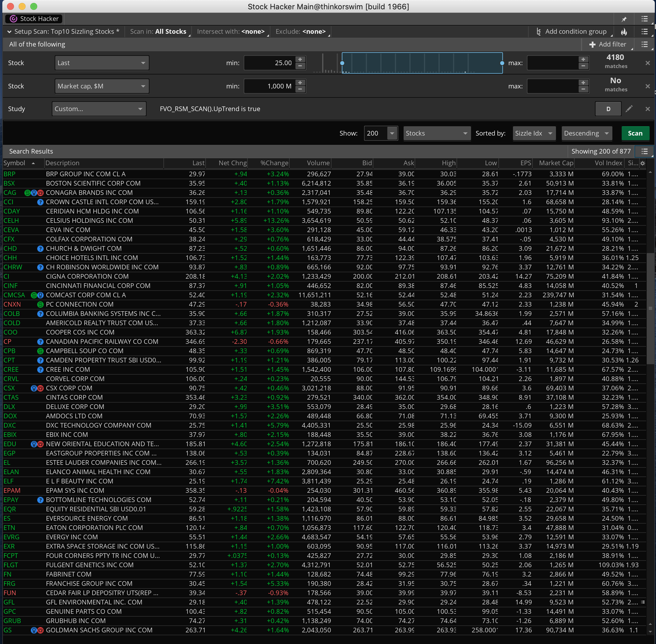Sort by the Volume column header
This screenshot has height=644, width=656.
tap(318, 163)
